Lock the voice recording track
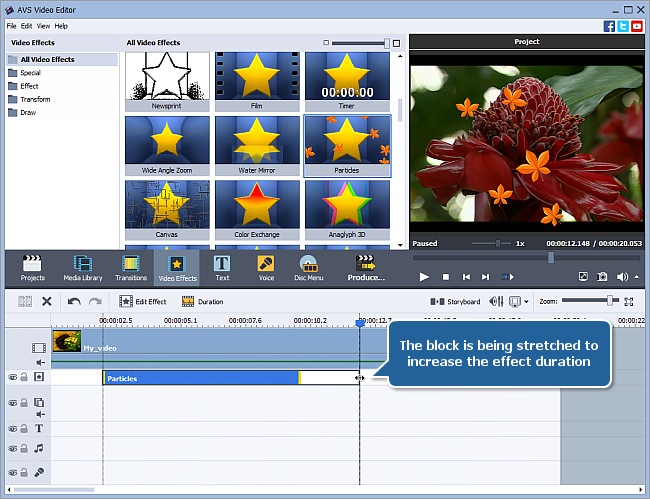 [x=24, y=472]
